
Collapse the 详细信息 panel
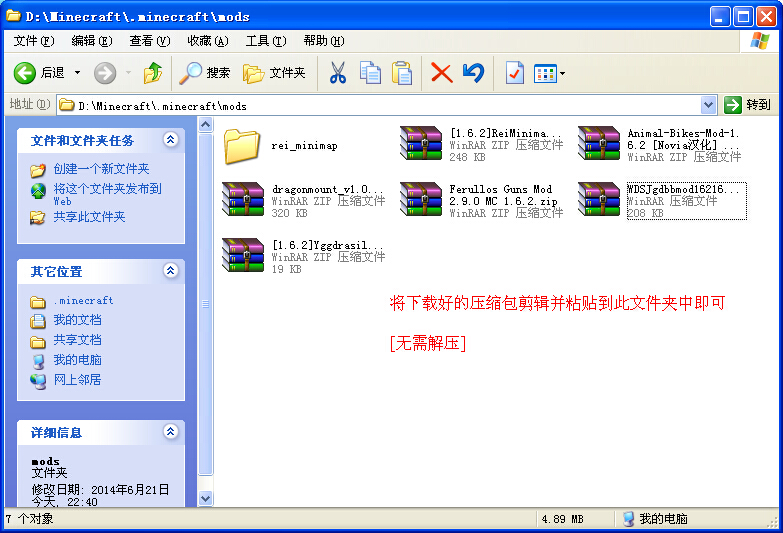[170, 431]
